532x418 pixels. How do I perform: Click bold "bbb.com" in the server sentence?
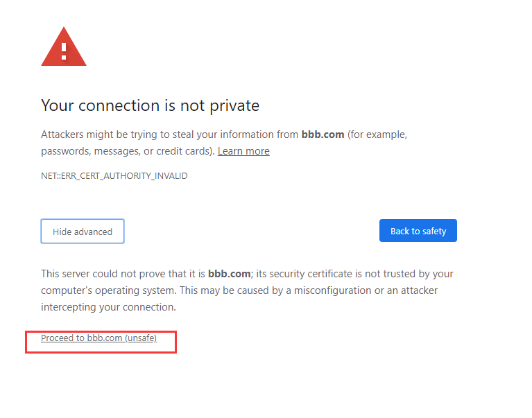click(x=229, y=274)
